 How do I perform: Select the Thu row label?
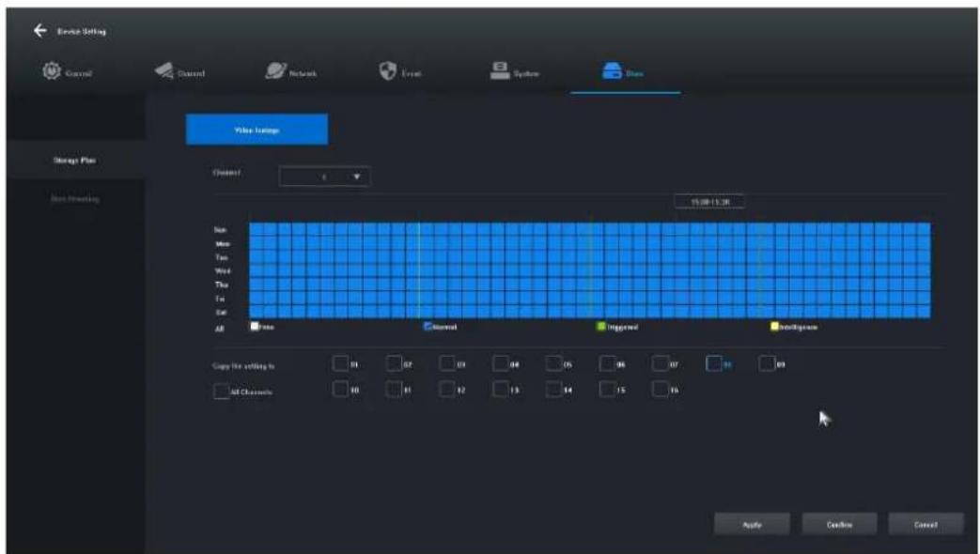(222, 285)
